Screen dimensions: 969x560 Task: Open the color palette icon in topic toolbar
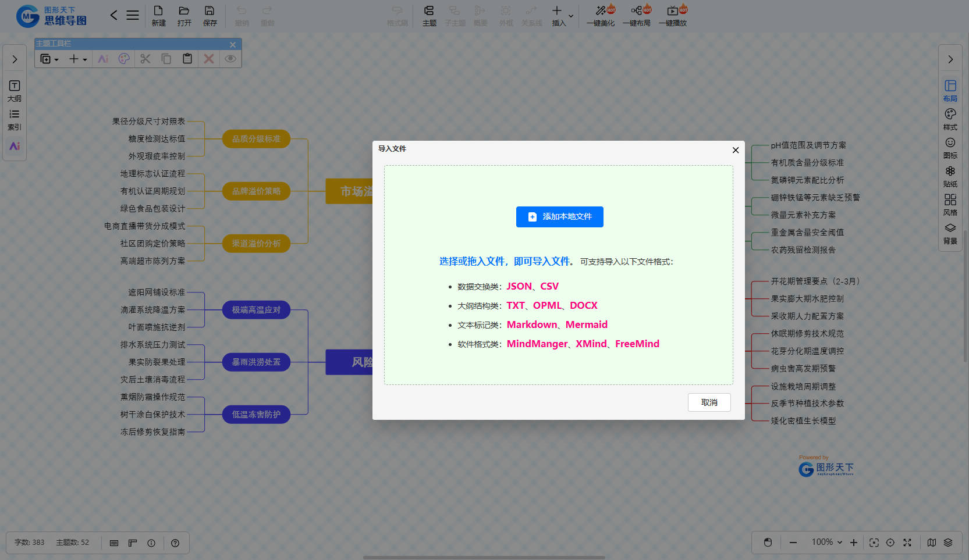(124, 59)
